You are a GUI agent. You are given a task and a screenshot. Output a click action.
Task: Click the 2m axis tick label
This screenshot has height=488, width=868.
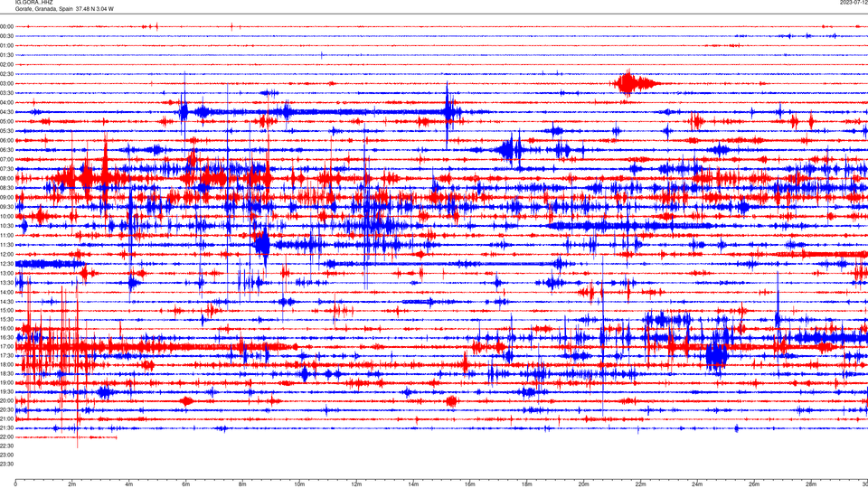tap(72, 484)
